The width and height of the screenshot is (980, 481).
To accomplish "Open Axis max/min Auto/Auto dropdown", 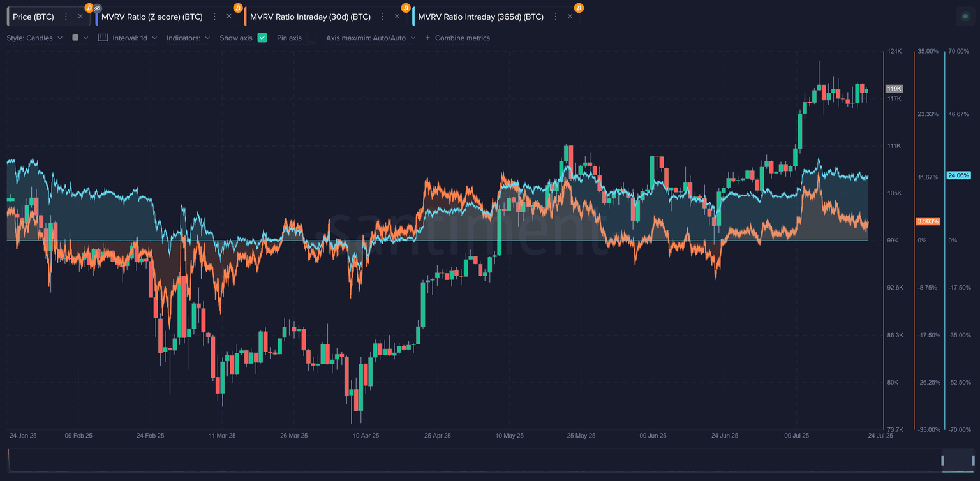I will (x=370, y=38).
